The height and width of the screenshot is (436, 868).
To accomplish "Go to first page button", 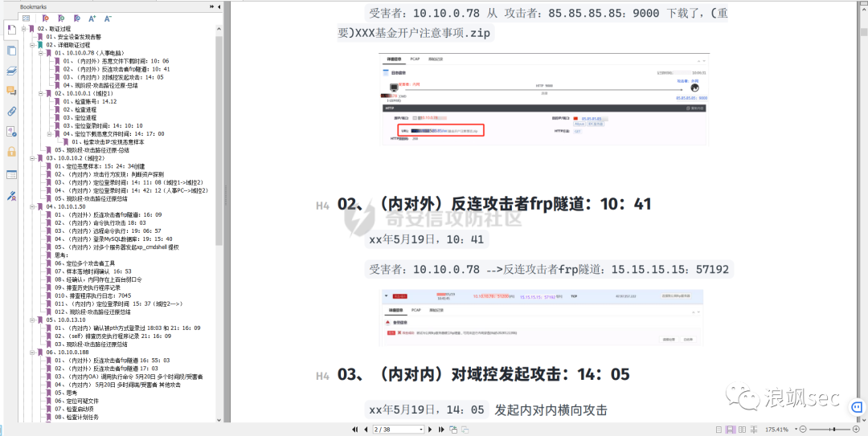I will click(355, 430).
